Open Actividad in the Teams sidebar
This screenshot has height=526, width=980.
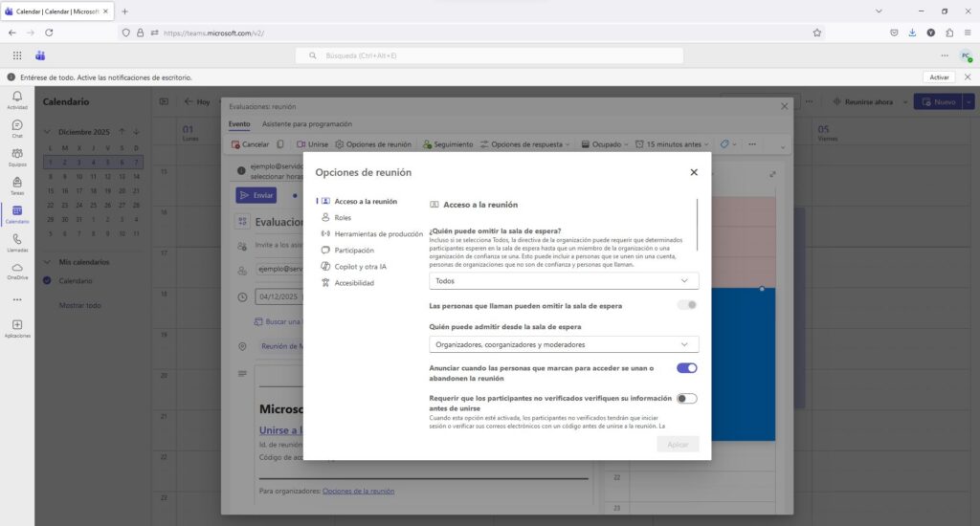click(x=17, y=100)
